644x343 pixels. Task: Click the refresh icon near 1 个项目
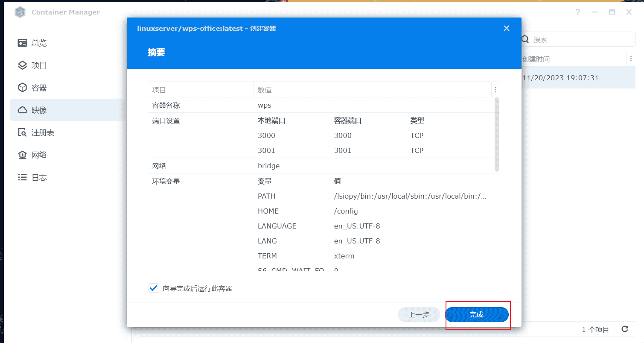(624, 329)
